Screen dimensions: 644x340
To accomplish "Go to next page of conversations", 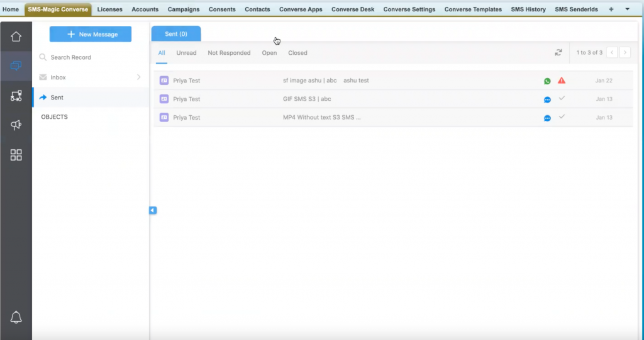I will [x=625, y=53].
